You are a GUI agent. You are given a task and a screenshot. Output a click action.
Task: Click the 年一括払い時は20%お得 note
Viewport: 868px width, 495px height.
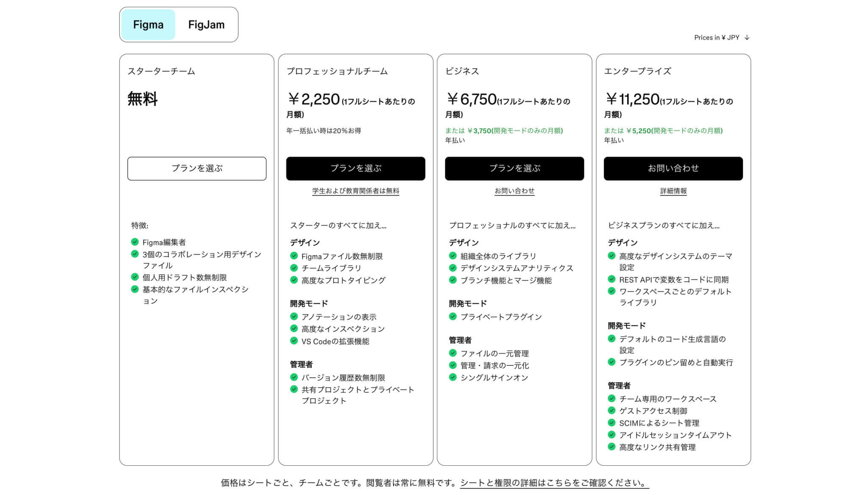pyautogui.click(x=323, y=131)
